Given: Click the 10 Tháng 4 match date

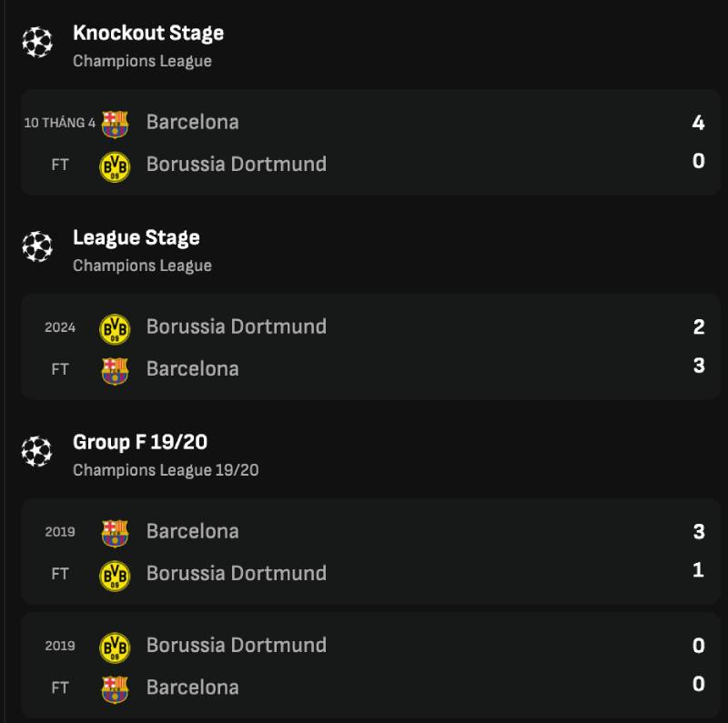Looking at the screenshot, I should coord(59,123).
